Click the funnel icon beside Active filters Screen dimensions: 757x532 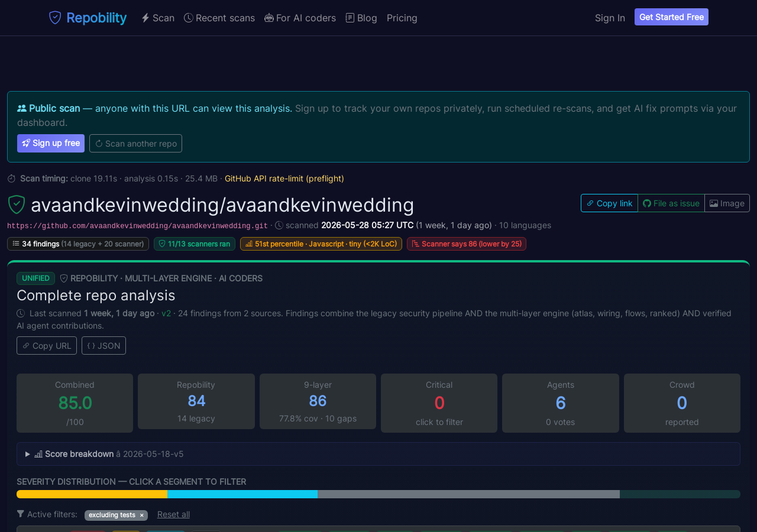point(21,514)
